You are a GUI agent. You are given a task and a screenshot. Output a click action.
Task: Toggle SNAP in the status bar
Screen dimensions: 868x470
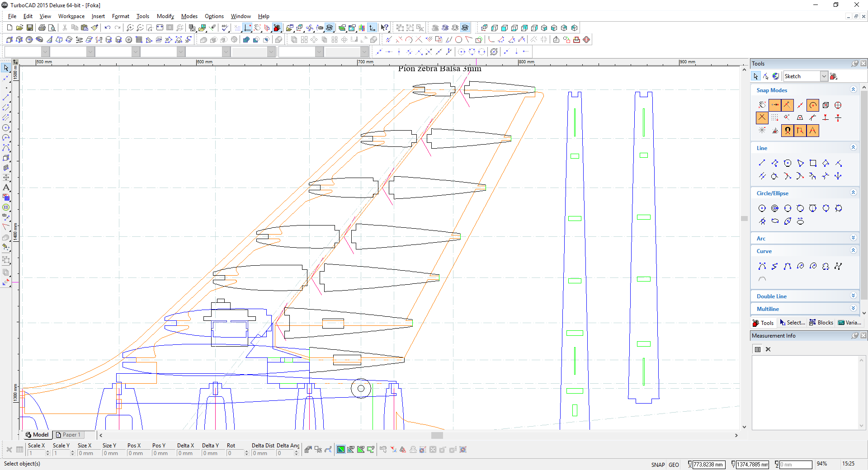pos(658,465)
